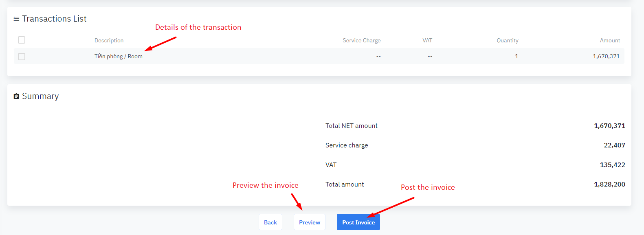Check the Tiền phòng / Room row checkbox
The height and width of the screenshot is (235, 644).
(x=22, y=57)
